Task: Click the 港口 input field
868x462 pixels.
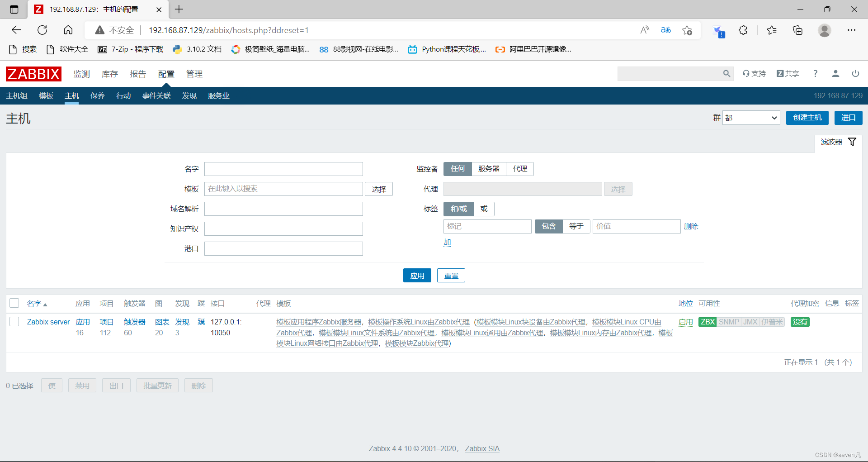Action: [283, 248]
